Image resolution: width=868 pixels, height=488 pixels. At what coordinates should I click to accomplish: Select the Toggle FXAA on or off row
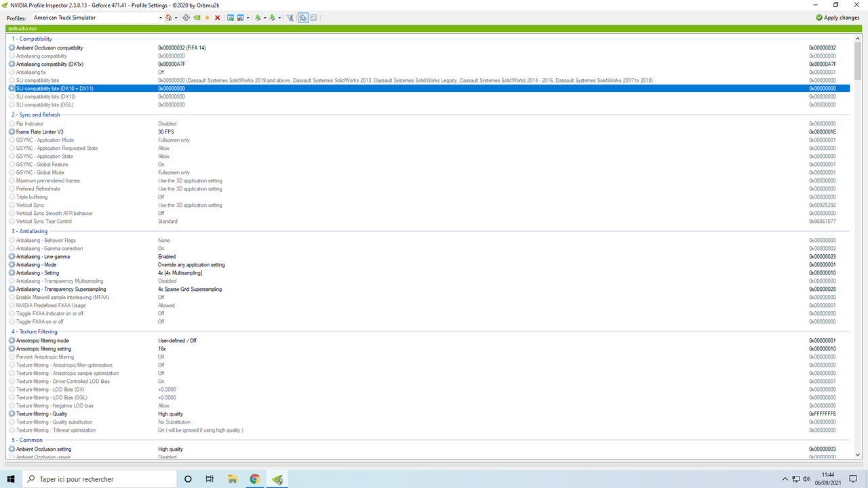(x=429, y=322)
